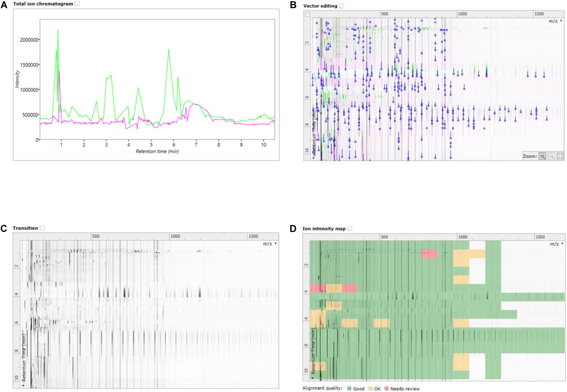The image size is (567, 392).
Task: Click the 'Good' legend text
Action: [359, 389]
